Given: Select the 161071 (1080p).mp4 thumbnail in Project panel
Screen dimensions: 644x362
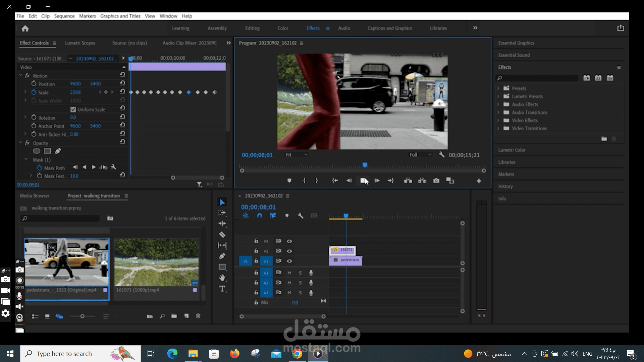Looking at the screenshot, I should (156, 262).
